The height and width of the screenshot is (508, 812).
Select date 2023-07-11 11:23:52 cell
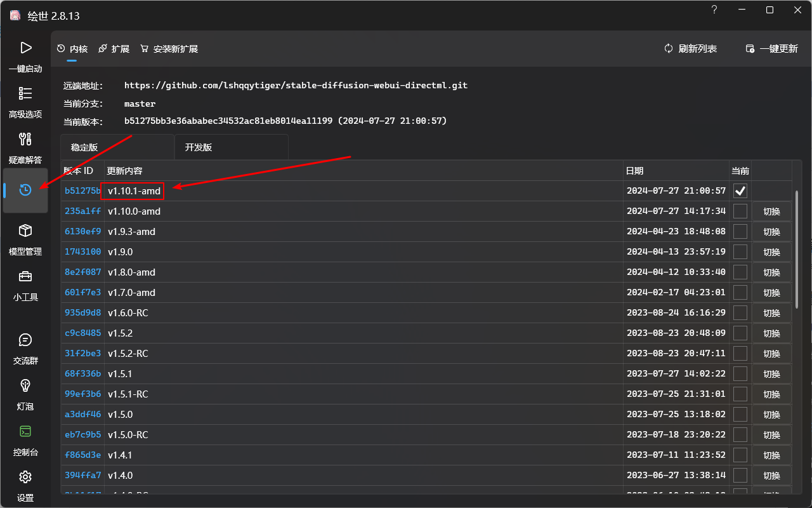point(676,455)
